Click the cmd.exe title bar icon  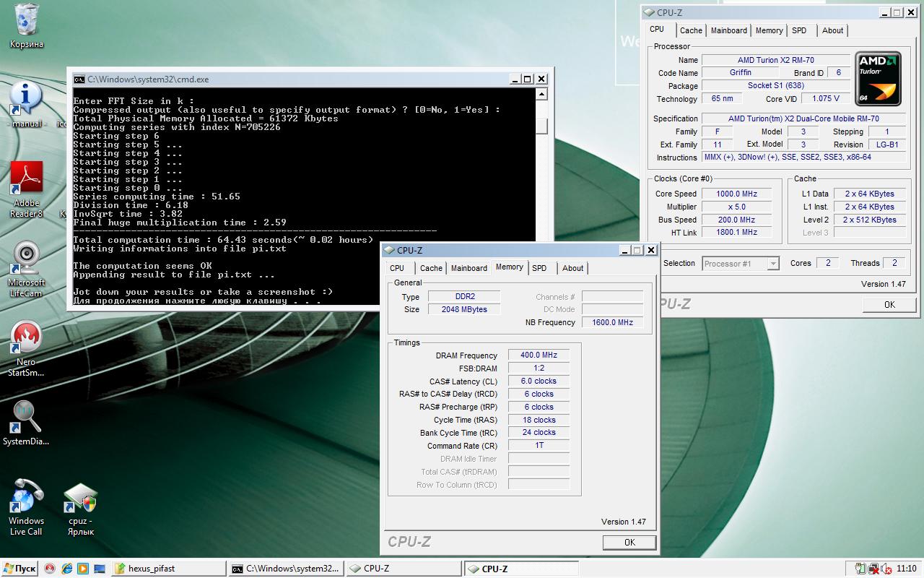point(79,79)
